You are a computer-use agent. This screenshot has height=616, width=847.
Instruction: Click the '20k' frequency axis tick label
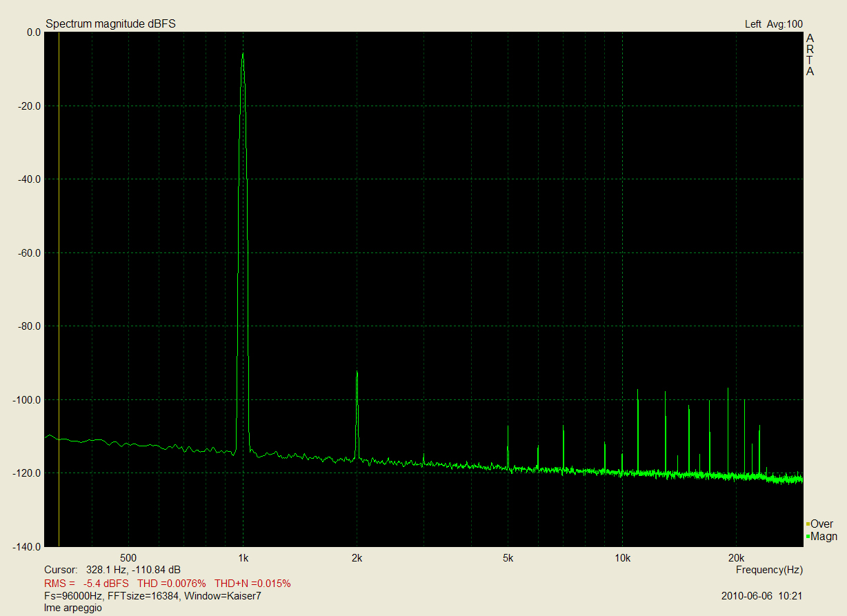(736, 557)
